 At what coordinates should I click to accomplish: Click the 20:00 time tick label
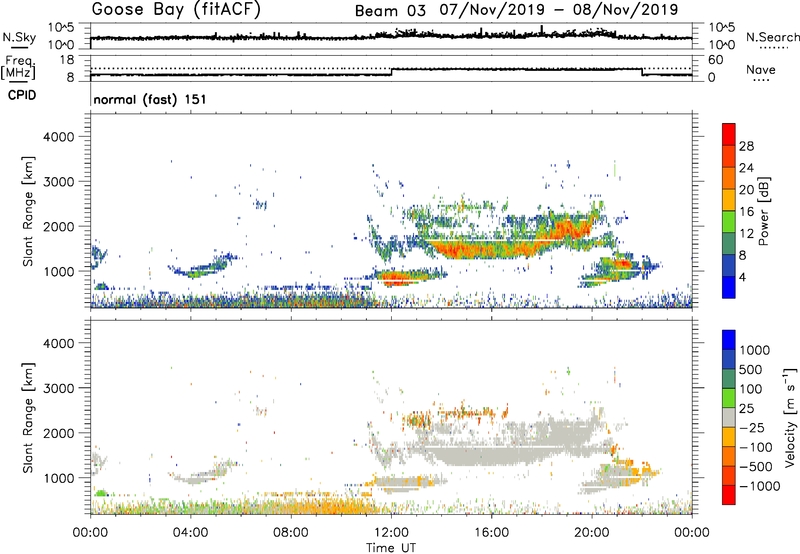(x=592, y=533)
